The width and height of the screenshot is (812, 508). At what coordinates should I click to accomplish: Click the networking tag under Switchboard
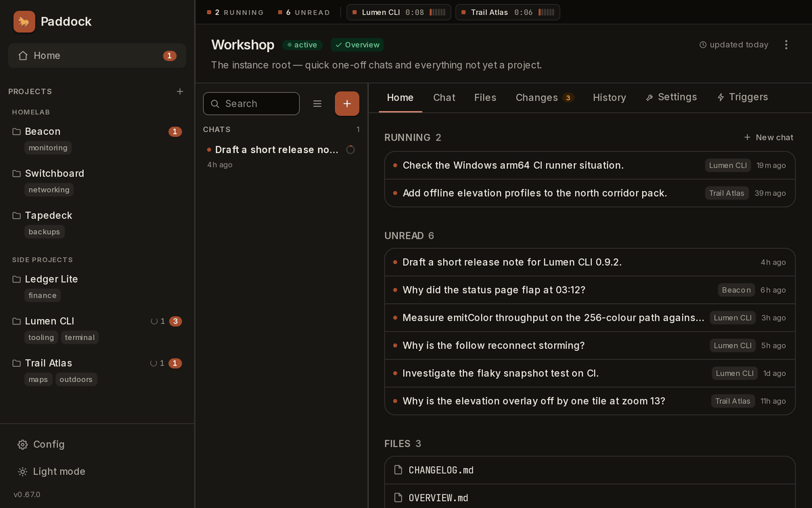pyautogui.click(x=49, y=190)
